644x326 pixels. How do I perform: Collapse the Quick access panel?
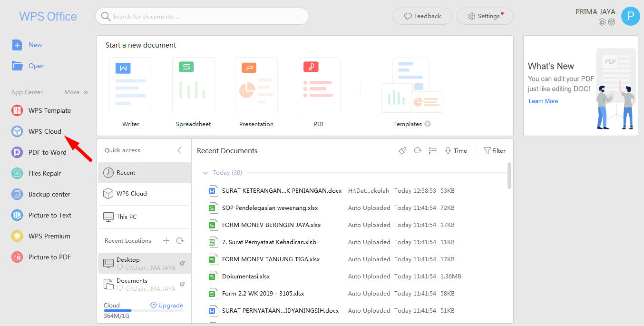(x=180, y=150)
